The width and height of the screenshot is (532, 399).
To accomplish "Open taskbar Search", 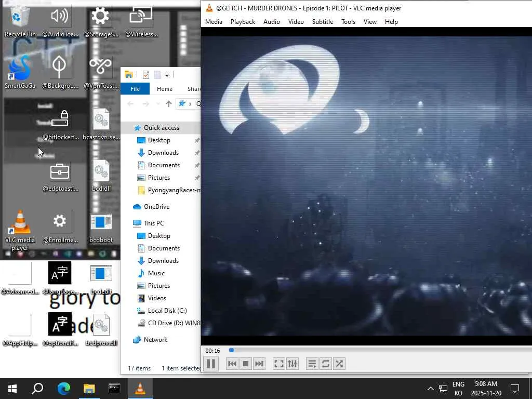I will tap(37, 389).
